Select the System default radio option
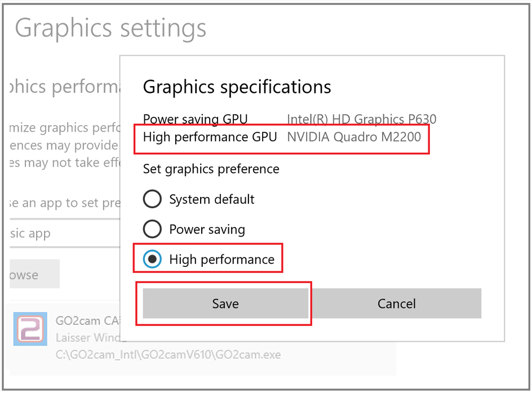 152,199
